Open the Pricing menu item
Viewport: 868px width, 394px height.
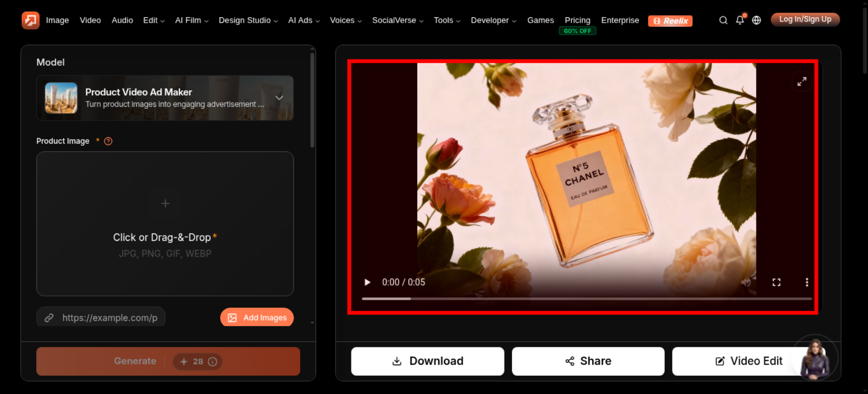577,20
